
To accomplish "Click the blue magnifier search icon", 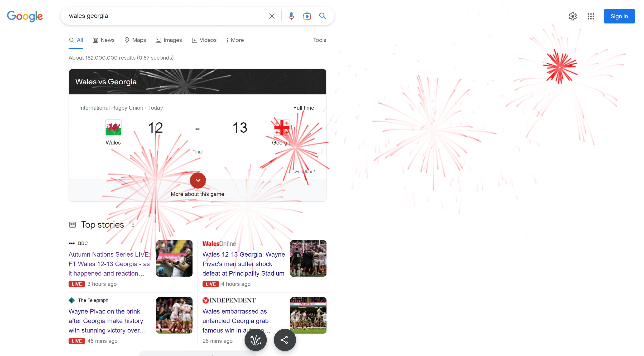I will [323, 16].
